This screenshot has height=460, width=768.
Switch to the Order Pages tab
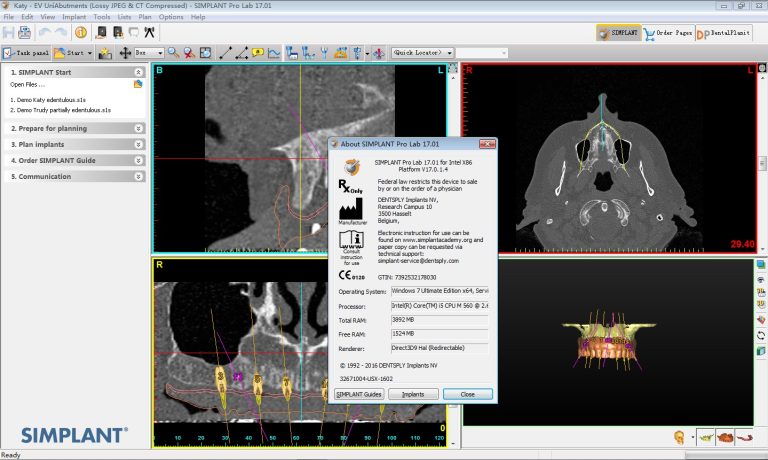click(x=669, y=33)
